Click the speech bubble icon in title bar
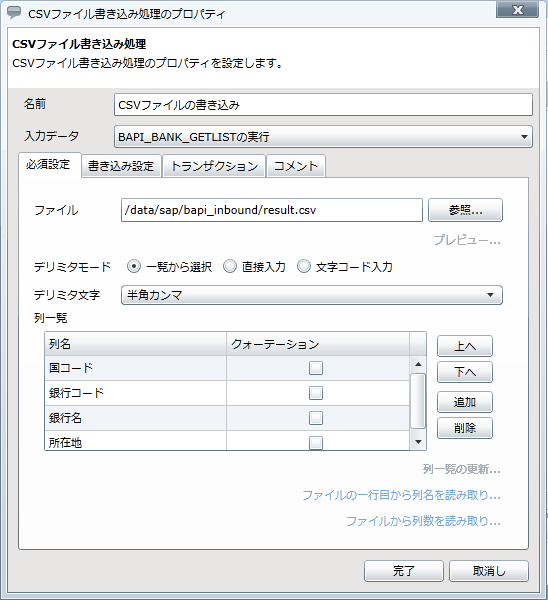Viewport: 548px width, 600px height. 14,13
